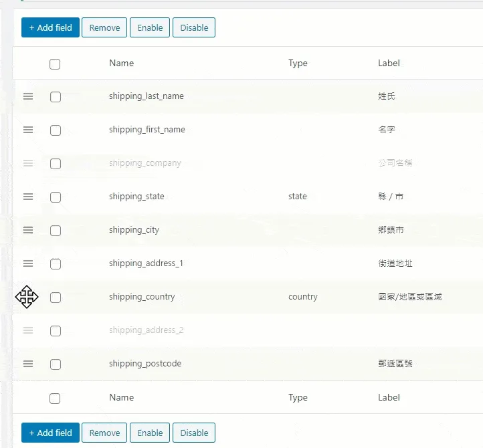Click the bottom 'Label' column footer

click(x=389, y=397)
